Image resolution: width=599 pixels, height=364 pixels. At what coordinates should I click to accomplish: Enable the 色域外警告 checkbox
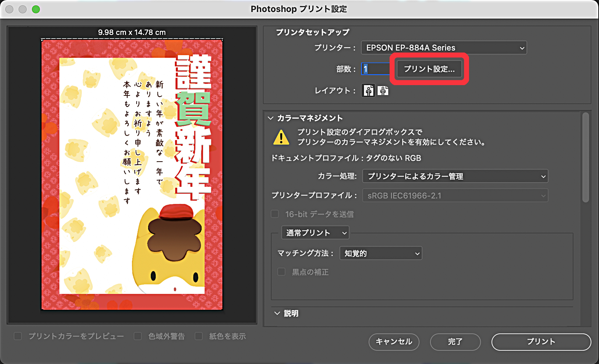click(138, 336)
